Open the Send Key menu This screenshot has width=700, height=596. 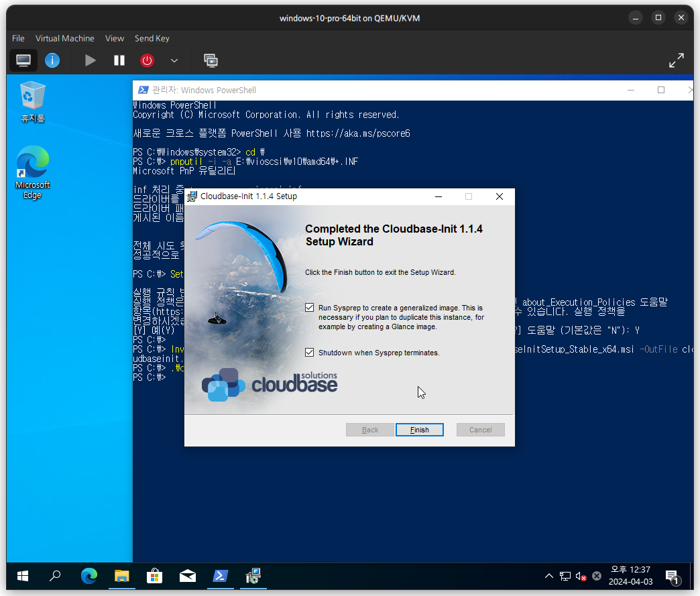(152, 38)
